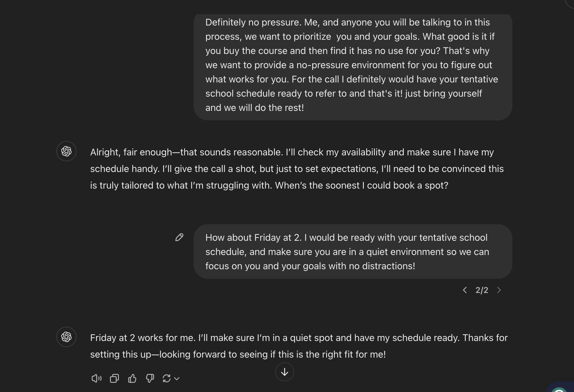Click ChatGPT avatar beside Friday at 2 reply
Viewport: 574px width, 392px height.
(x=66, y=337)
